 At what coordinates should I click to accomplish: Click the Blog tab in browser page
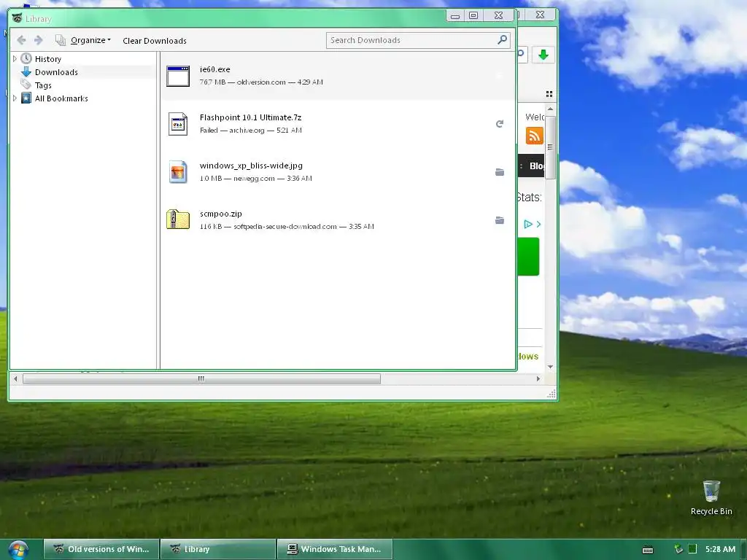click(536, 166)
